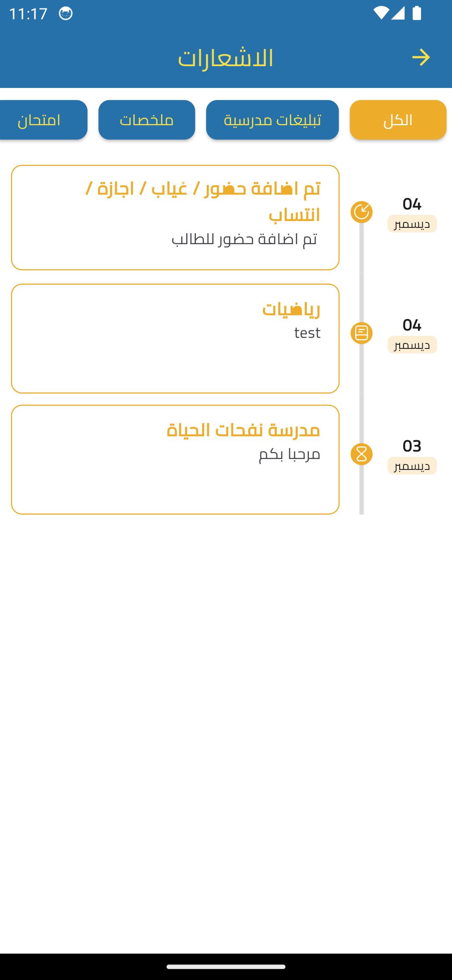
Task: Tap the back arrow in header
Action: (421, 57)
